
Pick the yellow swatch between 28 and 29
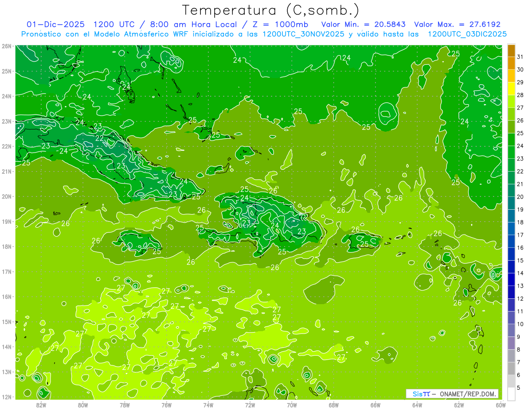coord(511,89)
